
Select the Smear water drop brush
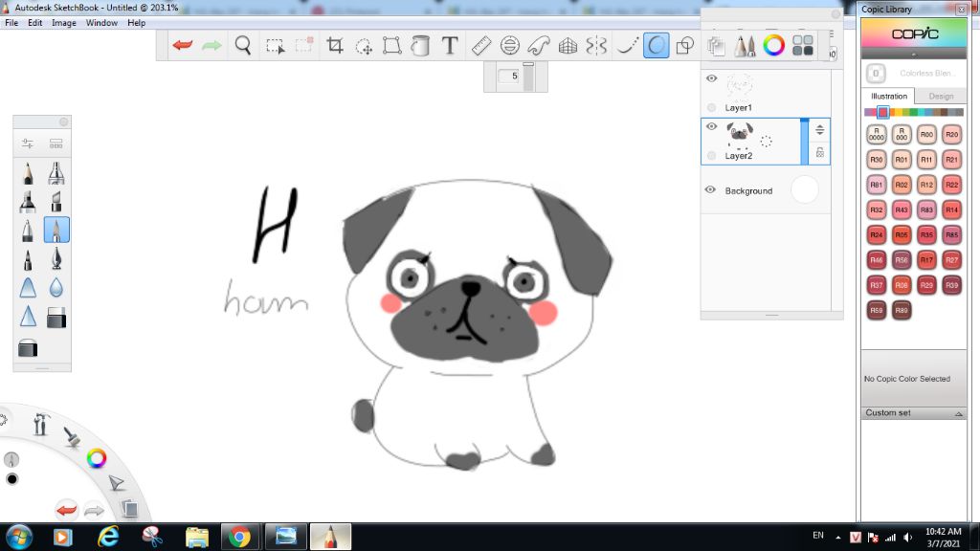56,287
